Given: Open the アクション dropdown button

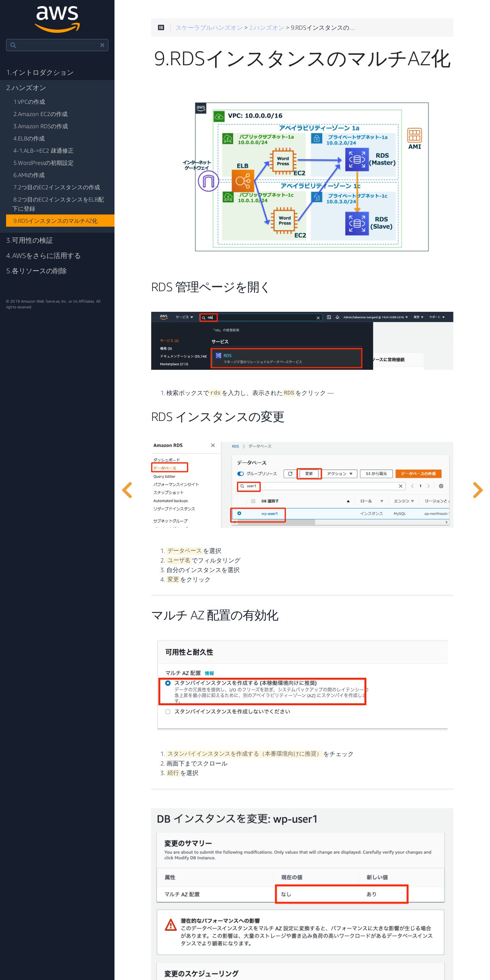Looking at the screenshot, I should [339, 474].
